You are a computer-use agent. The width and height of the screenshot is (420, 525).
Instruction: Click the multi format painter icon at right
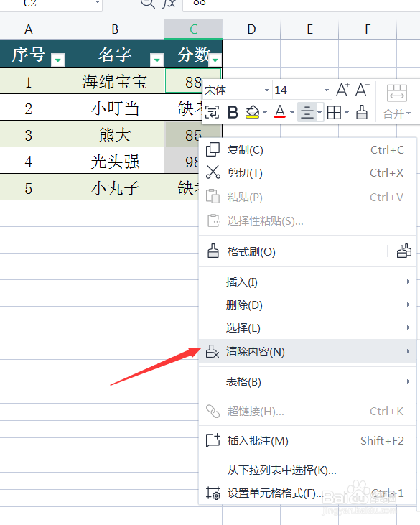(404, 251)
